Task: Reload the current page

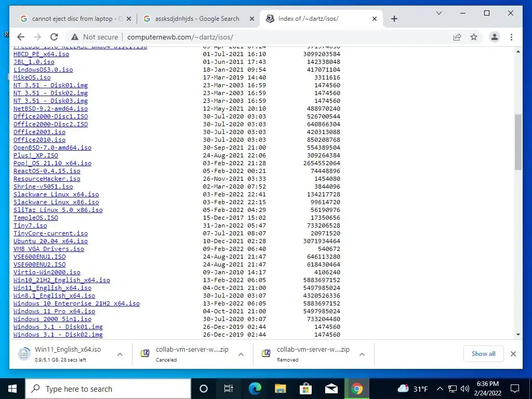Action: pyautogui.click(x=54, y=37)
